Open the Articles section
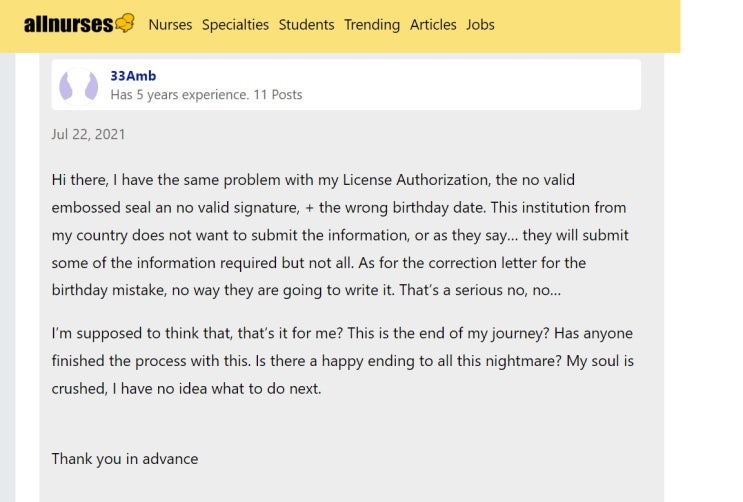This screenshot has height=502, width=743. tap(433, 24)
